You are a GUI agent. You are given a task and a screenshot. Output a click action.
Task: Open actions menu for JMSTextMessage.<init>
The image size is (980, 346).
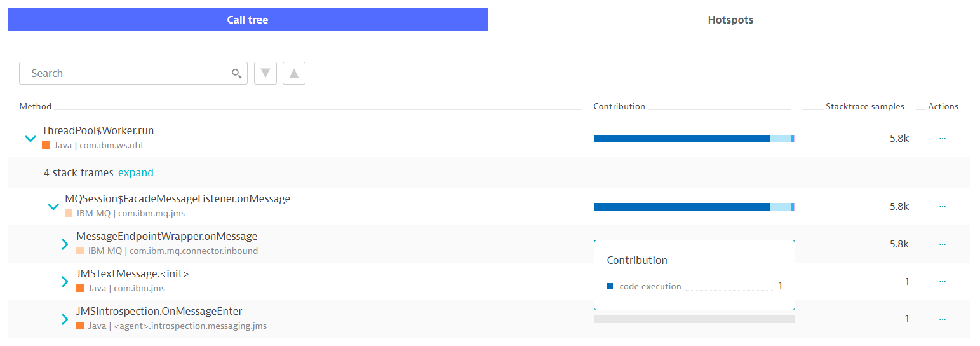[942, 282]
